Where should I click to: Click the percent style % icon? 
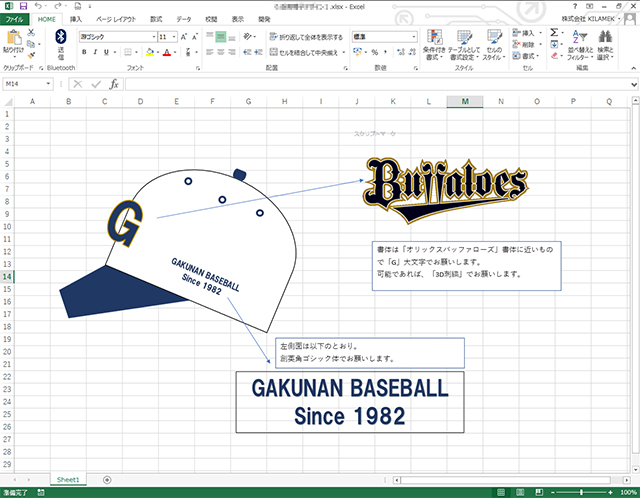tap(374, 52)
